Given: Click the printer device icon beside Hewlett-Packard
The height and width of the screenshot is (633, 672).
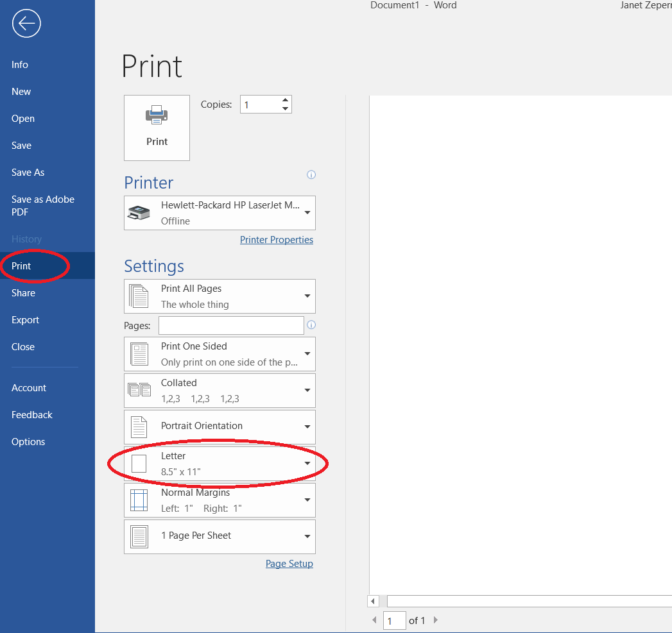Looking at the screenshot, I should click(x=139, y=212).
